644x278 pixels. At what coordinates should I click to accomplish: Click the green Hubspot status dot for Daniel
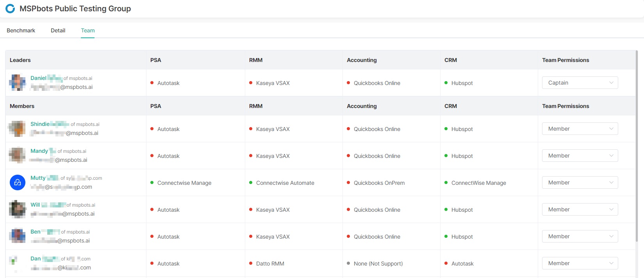[446, 83]
